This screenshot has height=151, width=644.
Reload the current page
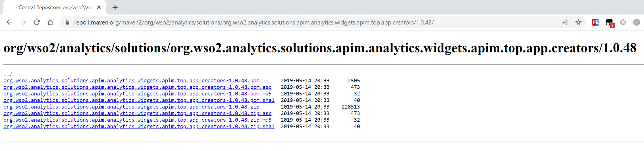(x=37, y=22)
